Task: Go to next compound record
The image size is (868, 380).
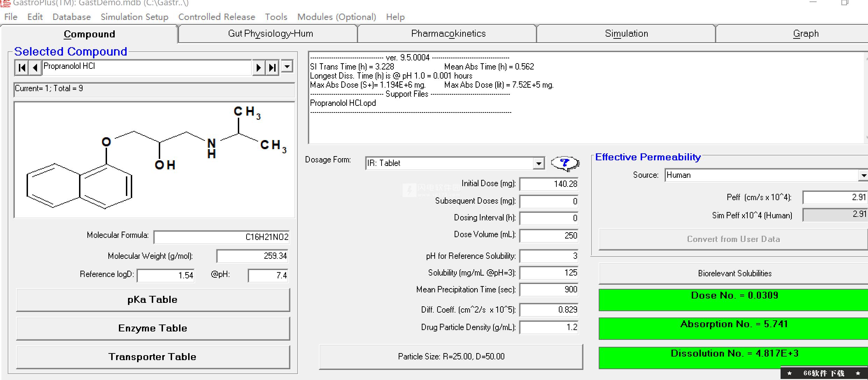Action: (x=259, y=67)
